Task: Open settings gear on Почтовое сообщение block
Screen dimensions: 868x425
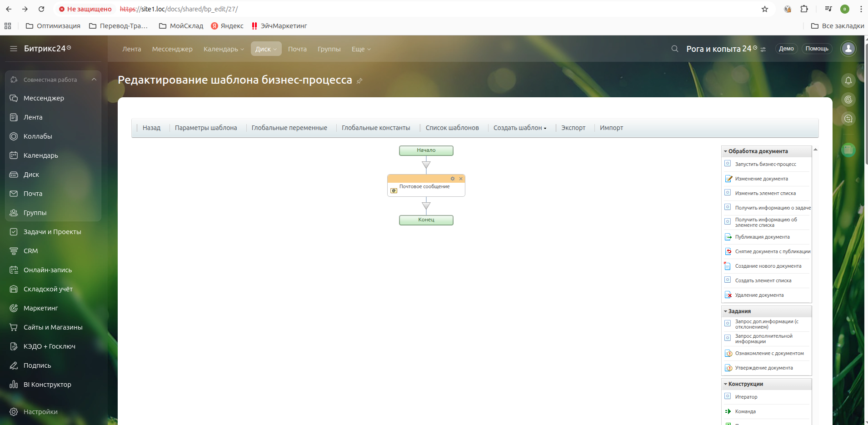Action: [452, 179]
